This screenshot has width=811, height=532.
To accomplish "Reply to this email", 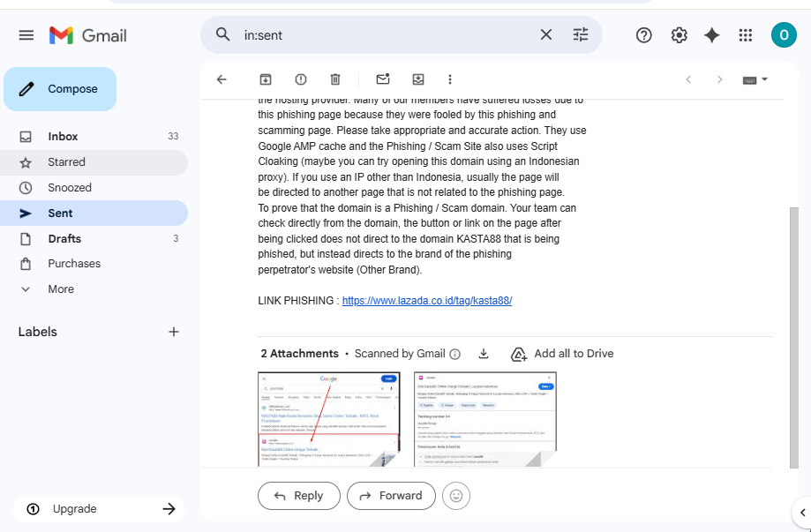I will pyautogui.click(x=299, y=496).
